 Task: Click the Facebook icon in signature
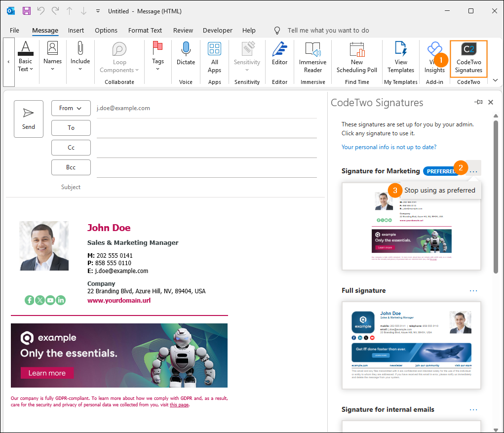coord(29,300)
